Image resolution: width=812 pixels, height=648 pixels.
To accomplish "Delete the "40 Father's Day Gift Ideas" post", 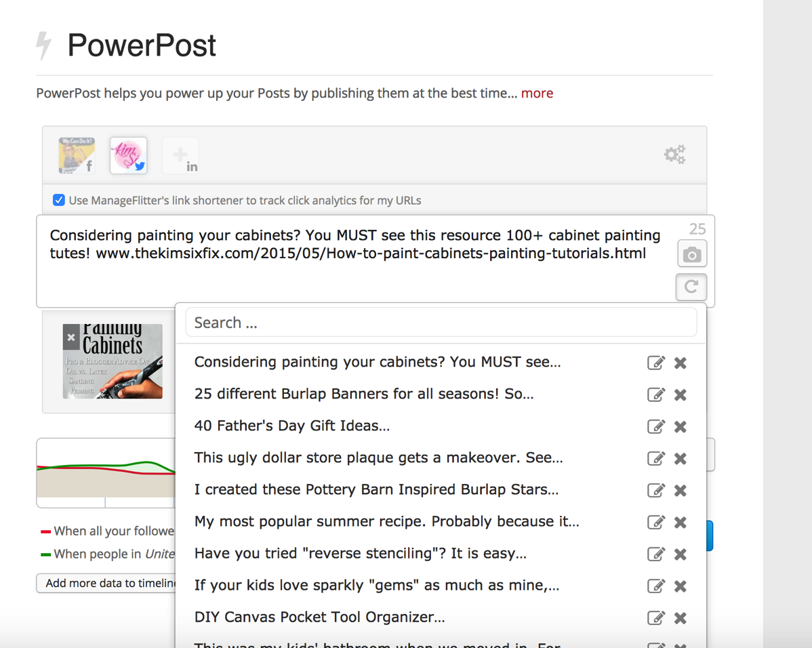I will 681,427.
